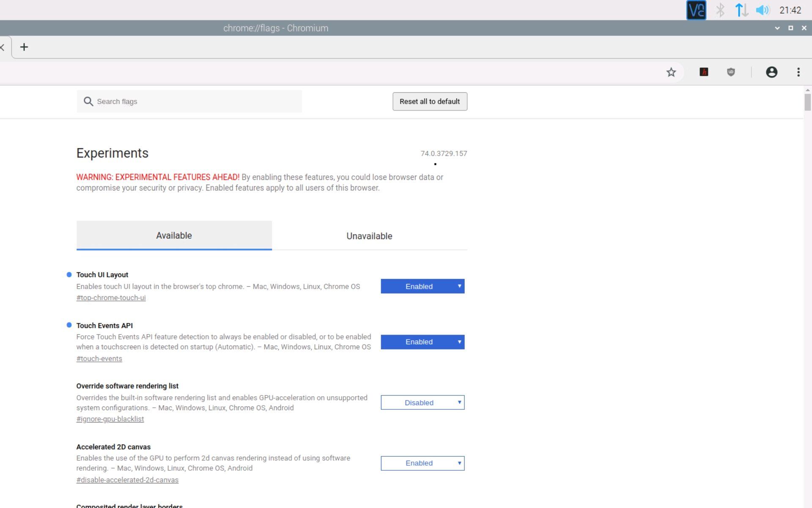
Task: Follow the #touch-events link
Action: [x=99, y=359]
